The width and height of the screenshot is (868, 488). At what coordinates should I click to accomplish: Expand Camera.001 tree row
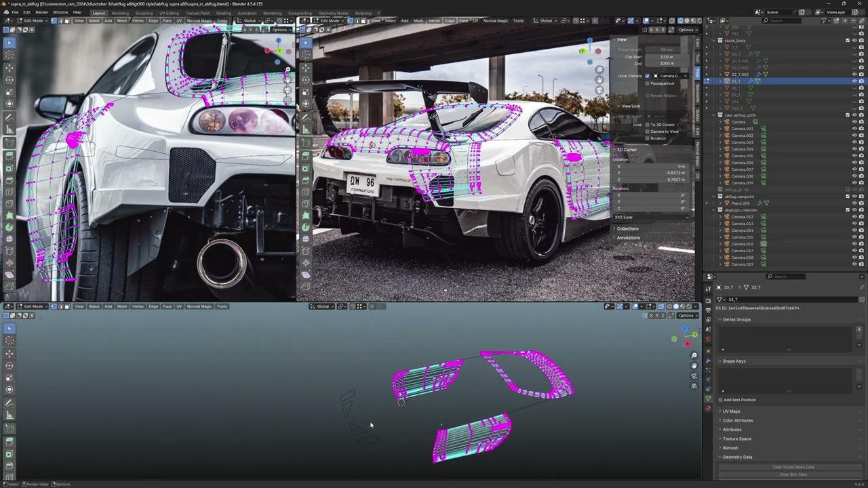click(720, 129)
